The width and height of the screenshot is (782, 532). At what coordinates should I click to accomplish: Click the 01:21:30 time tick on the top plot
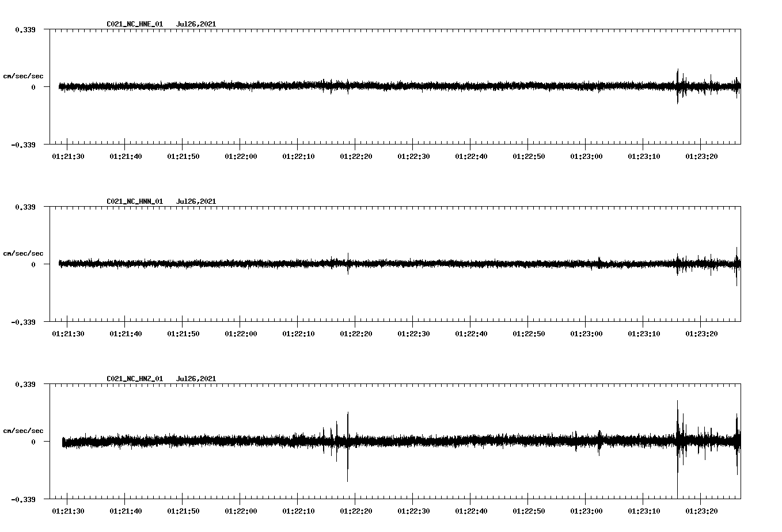(x=67, y=154)
